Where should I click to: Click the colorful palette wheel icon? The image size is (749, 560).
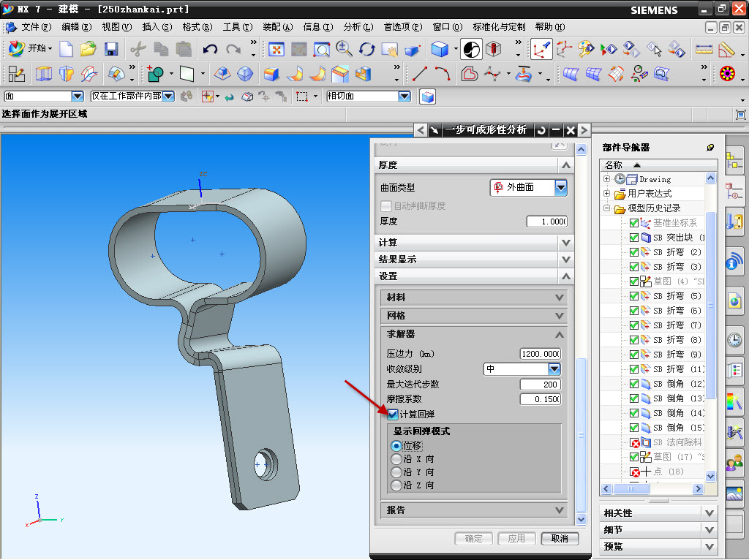727,74
